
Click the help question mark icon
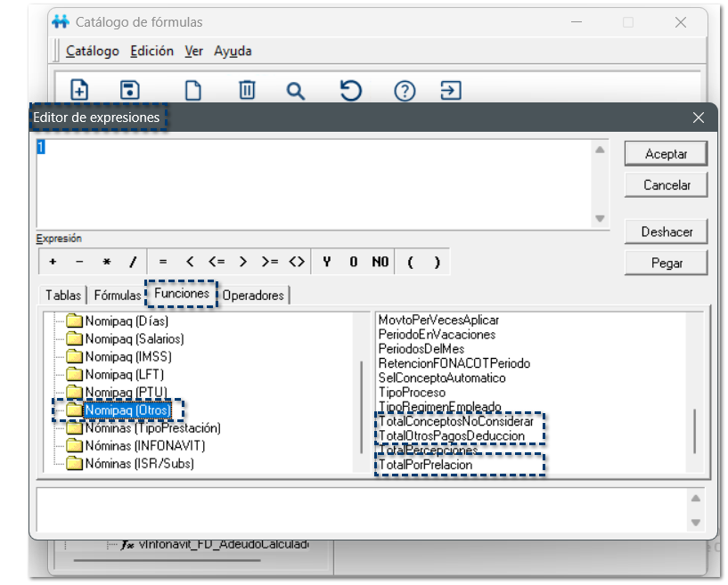(x=405, y=90)
